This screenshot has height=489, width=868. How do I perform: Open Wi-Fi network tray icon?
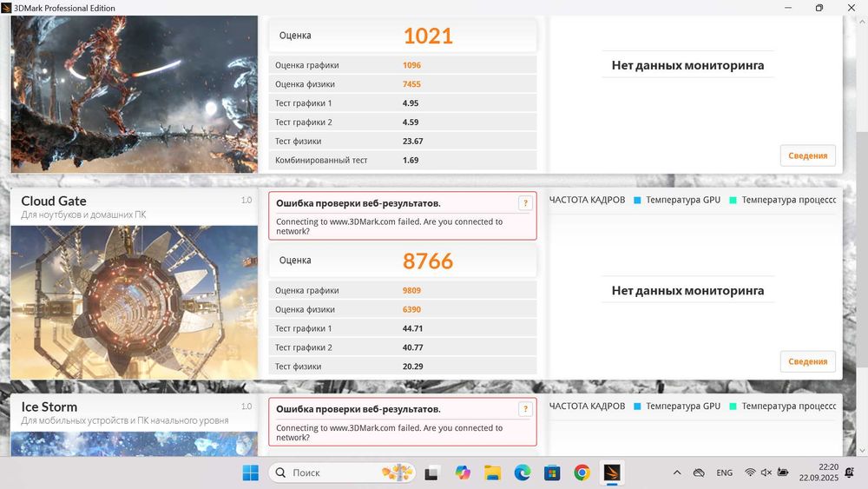coord(750,472)
